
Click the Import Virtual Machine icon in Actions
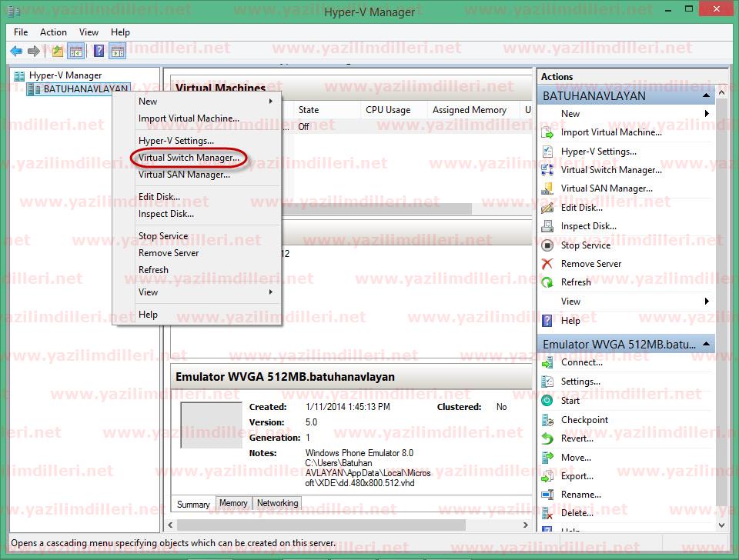(x=547, y=133)
